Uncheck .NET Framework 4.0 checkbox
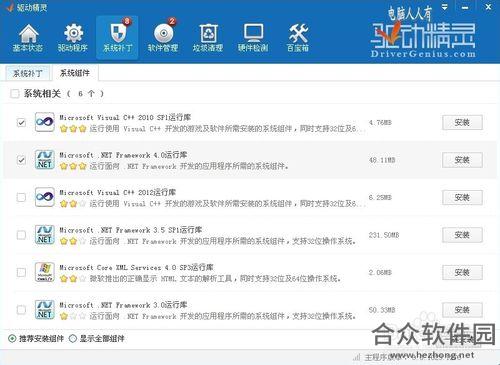Image resolution: width=500 pixels, height=365 pixels. pos(21,160)
